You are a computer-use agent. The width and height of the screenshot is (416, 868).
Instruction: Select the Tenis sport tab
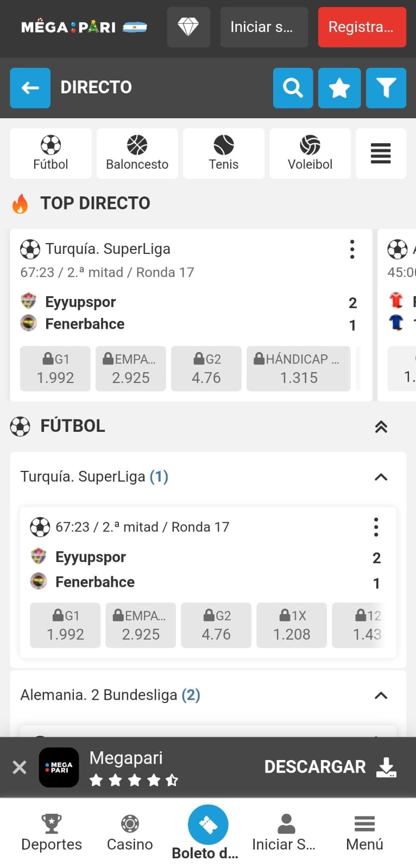[x=224, y=154]
